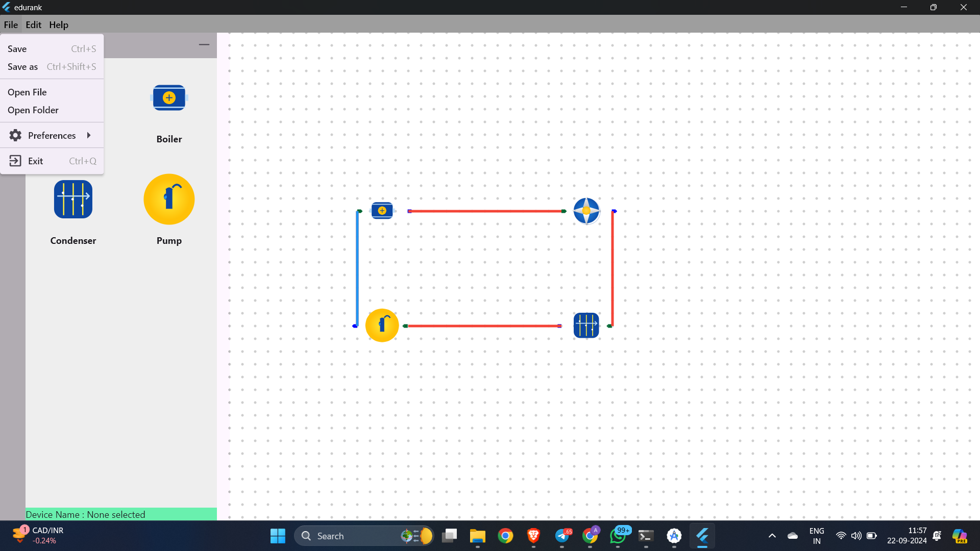Show hidden system tray icons
The width and height of the screenshot is (980, 551).
772,536
